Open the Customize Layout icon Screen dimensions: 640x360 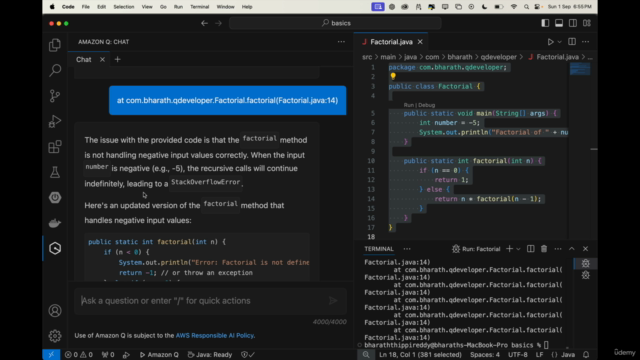(x=587, y=23)
